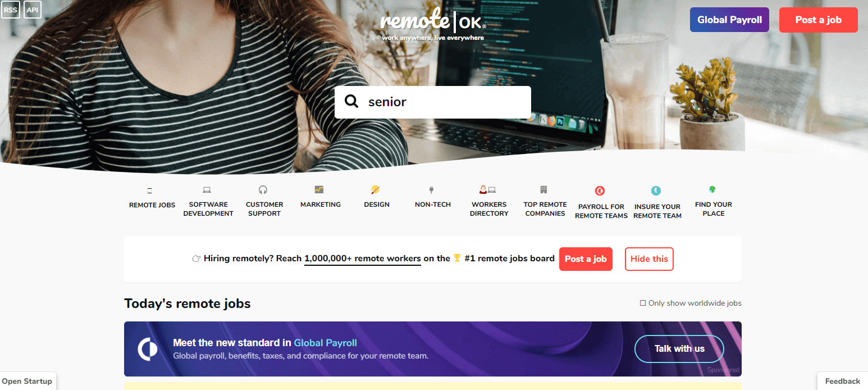This screenshot has height=390, width=868.
Task: Click the Payroll for Remote Teams icon
Action: [x=600, y=191]
